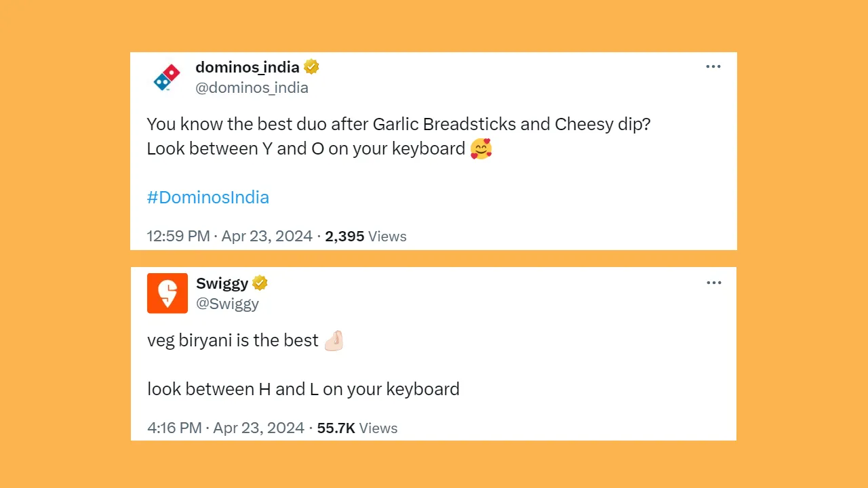The height and width of the screenshot is (488, 868).
Task: Click "look between H and L" text line
Action: [303, 389]
